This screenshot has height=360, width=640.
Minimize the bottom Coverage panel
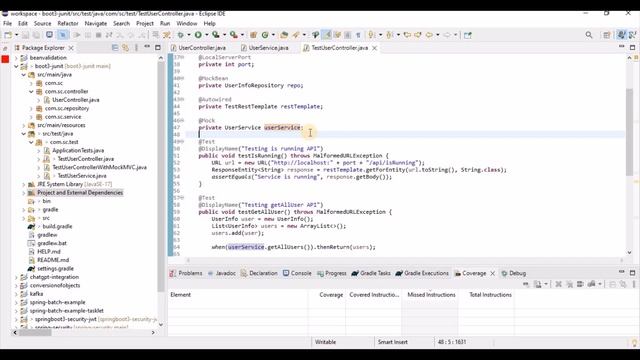[x=622, y=272]
